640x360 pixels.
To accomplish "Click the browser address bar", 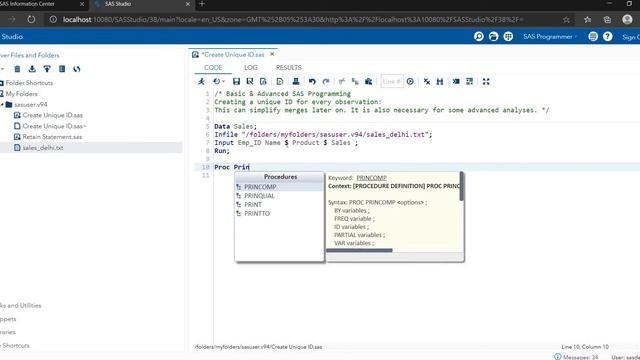I will tap(310, 20).
